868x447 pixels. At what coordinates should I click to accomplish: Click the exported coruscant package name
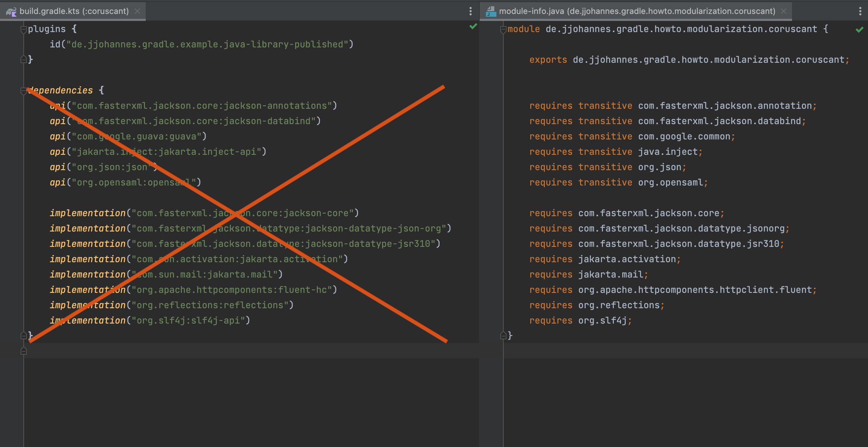click(x=708, y=60)
